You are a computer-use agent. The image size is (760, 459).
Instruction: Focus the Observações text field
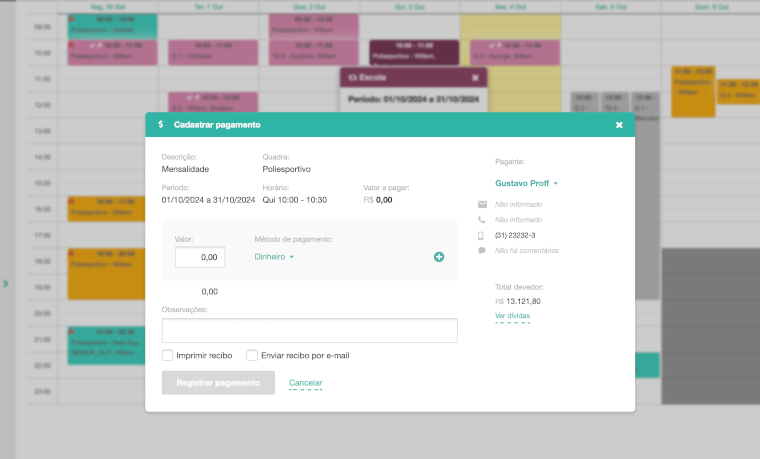pyautogui.click(x=309, y=331)
